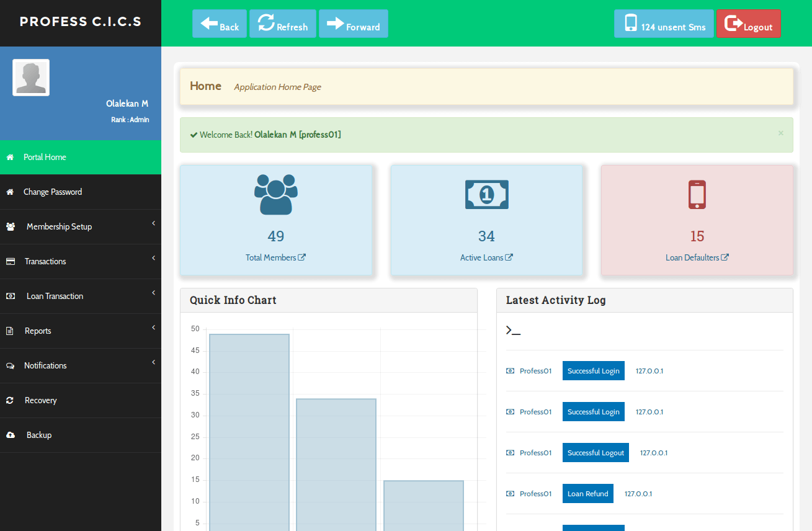This screenshot has height=531, width=812.
Task: Open the Loan Defaulters link
Action: (697, 257)
